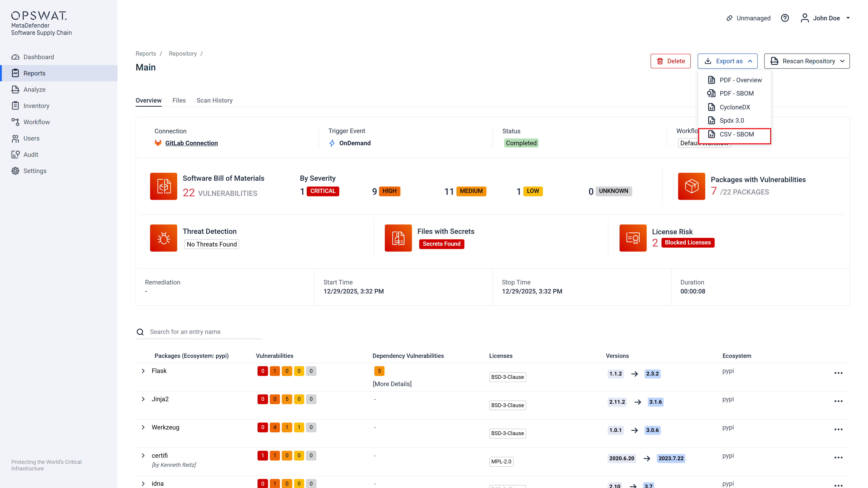
Task: Expand the Flask package row
Action: [x=143, y=371]
